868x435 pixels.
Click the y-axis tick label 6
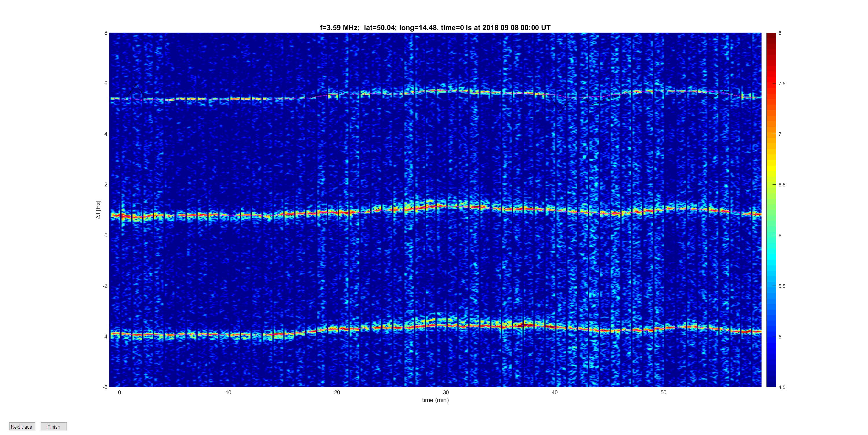(106, 84)
